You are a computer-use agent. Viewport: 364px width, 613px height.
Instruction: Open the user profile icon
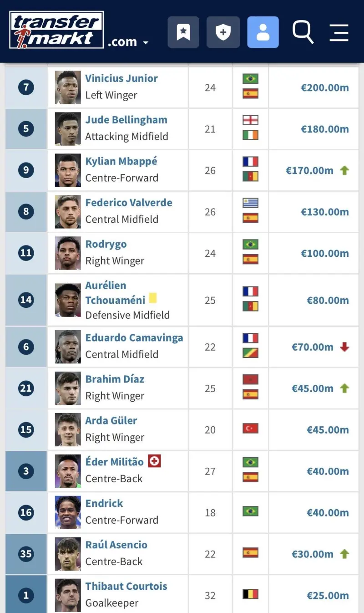[x=263, y=32]
